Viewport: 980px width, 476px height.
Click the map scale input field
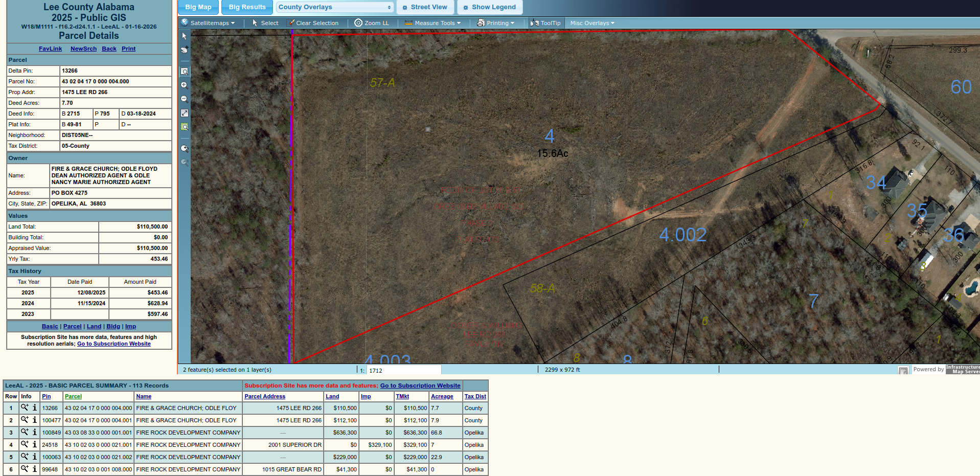tap(403, 370)
